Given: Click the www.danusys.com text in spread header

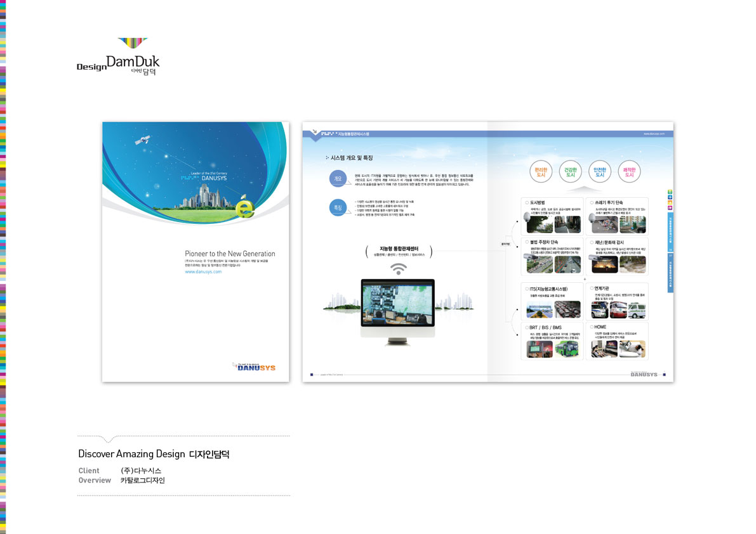Looking at the screenshot, I should [654, 134].
